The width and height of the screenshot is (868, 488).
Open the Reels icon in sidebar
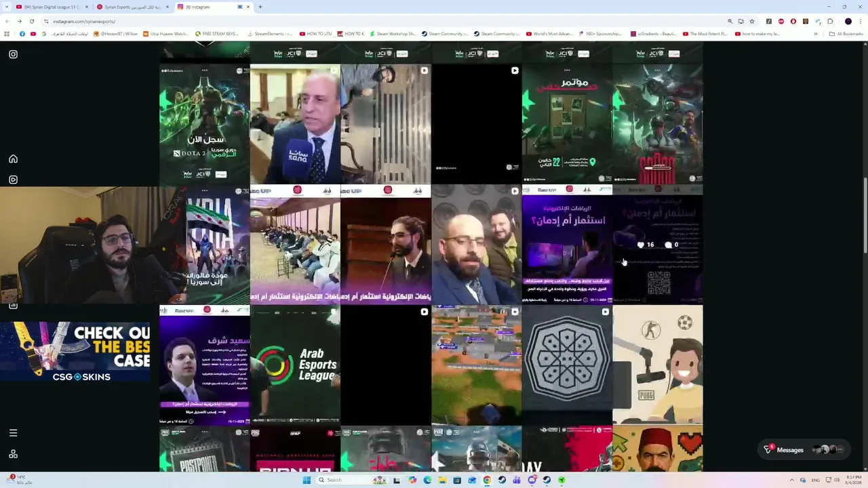tap(13, 180)
